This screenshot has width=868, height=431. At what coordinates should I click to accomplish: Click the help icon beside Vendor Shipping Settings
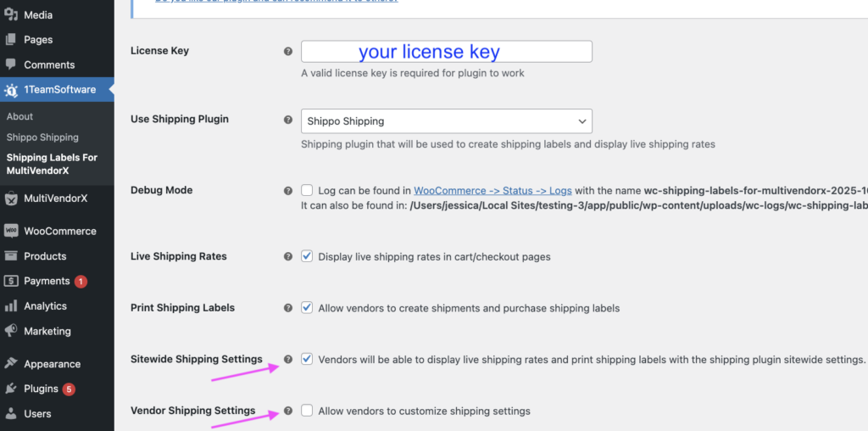pyautogui.click(x=288, y=411)
